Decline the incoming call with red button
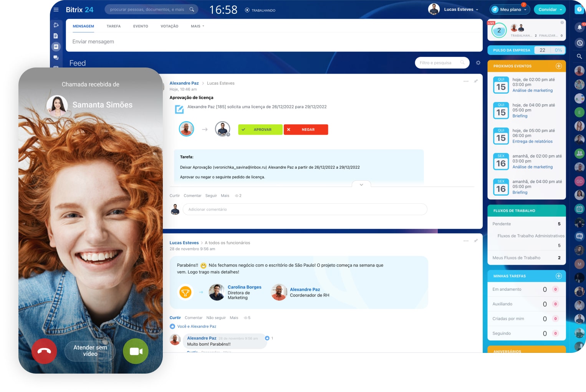The height and width of the screenshot is (392, 586). click(x=44, y=351)
